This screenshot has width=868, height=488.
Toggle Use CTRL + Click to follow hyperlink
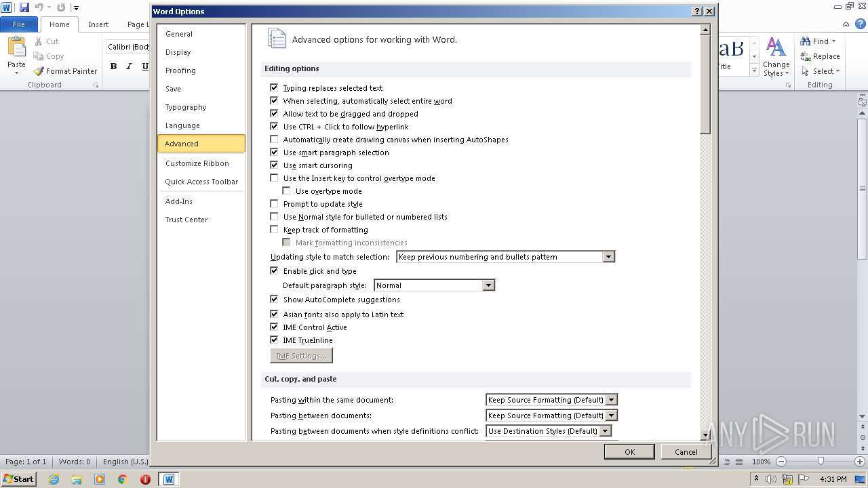pyautogui.click(x=274, y=127)
